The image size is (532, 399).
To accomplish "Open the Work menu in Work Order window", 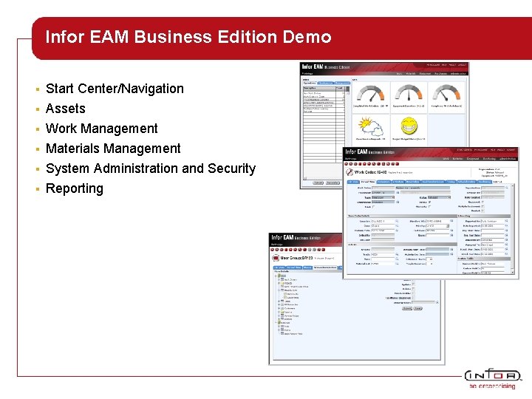I will (446, 158).
